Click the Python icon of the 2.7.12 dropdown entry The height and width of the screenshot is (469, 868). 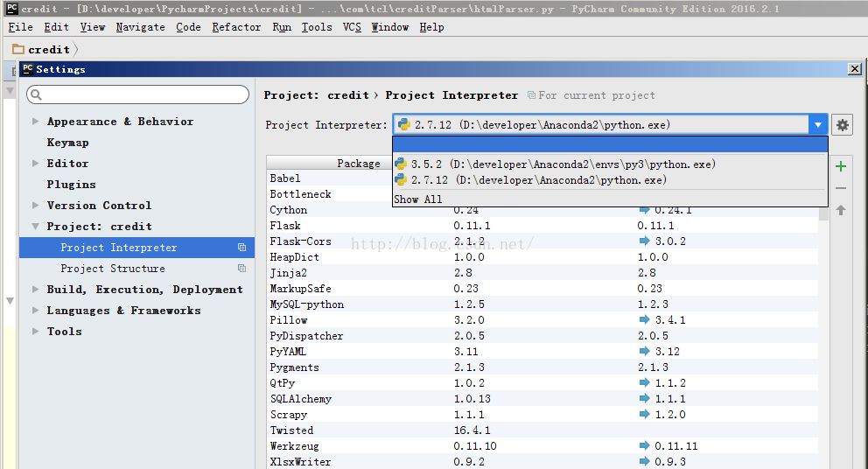(x=401, y=180)
